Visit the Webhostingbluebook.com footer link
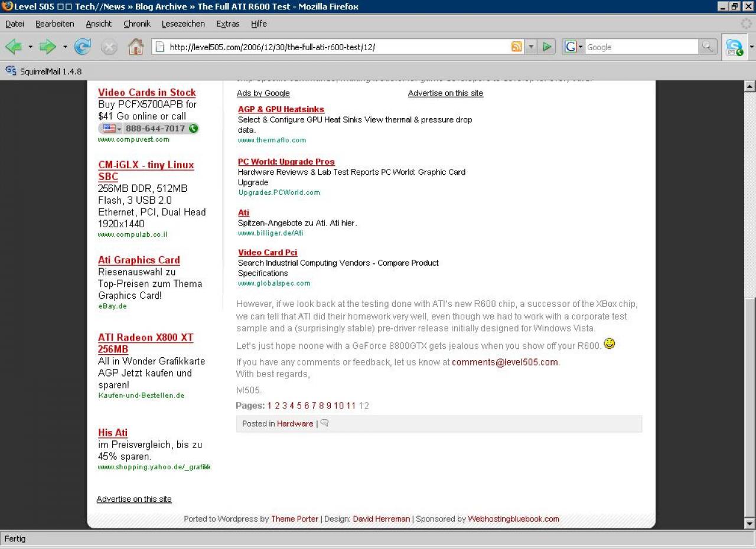 point(513,519)
